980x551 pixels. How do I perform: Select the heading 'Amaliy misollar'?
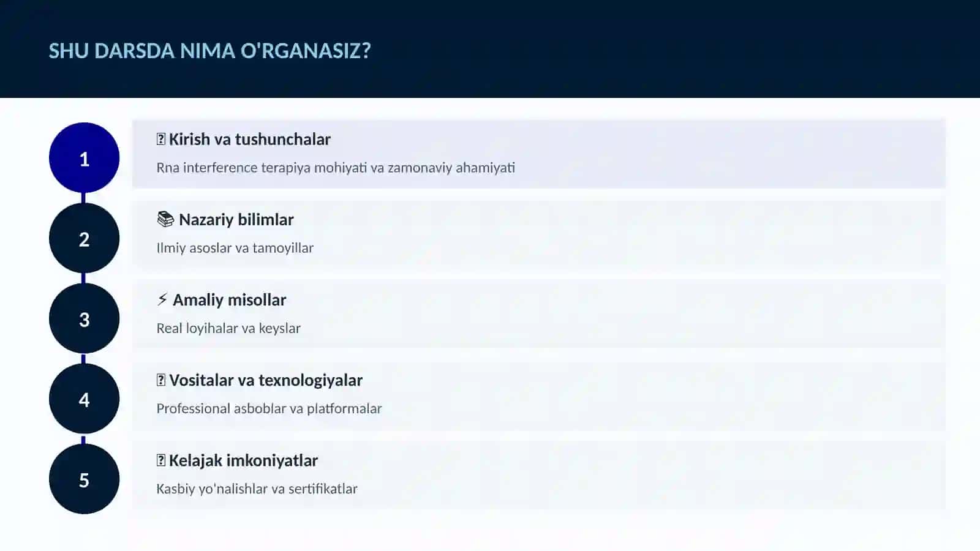230,299
